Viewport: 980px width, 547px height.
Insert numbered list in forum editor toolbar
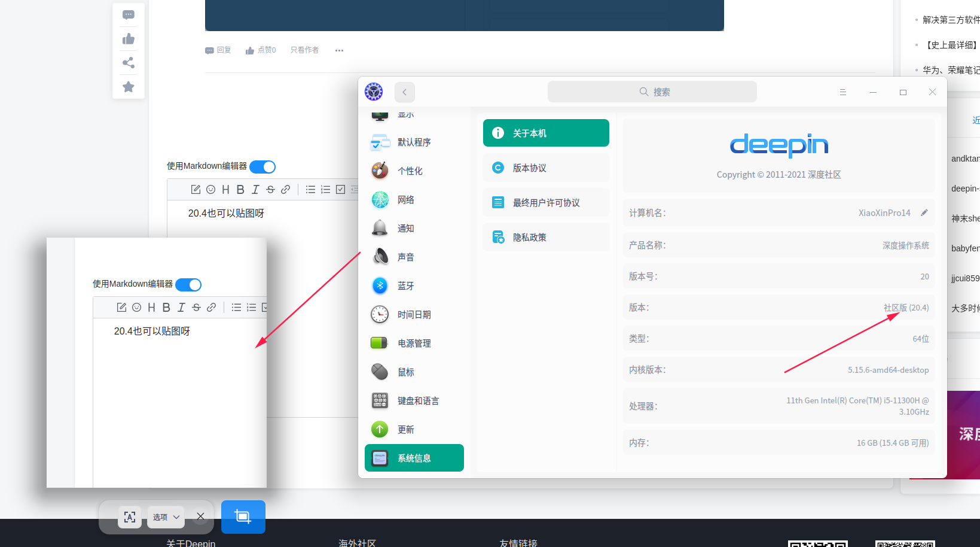pyautogui.click(x=325, y=190)
